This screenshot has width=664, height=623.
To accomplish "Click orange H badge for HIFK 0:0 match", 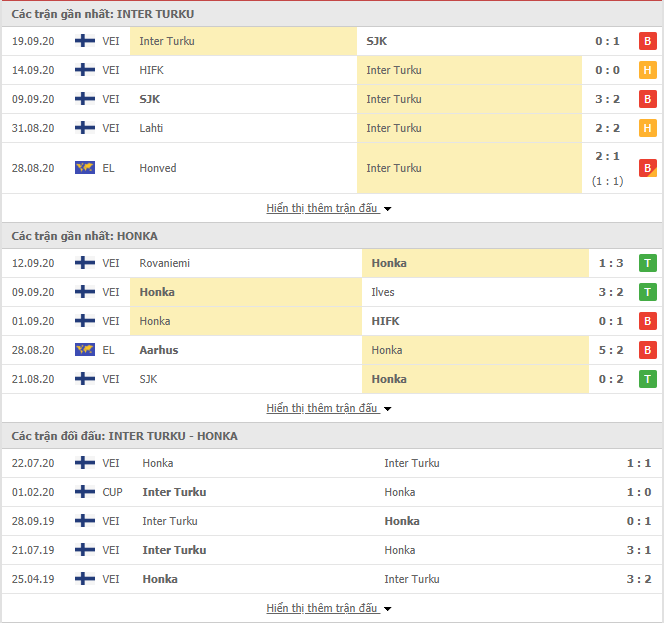I will click(x=647, y=70).
